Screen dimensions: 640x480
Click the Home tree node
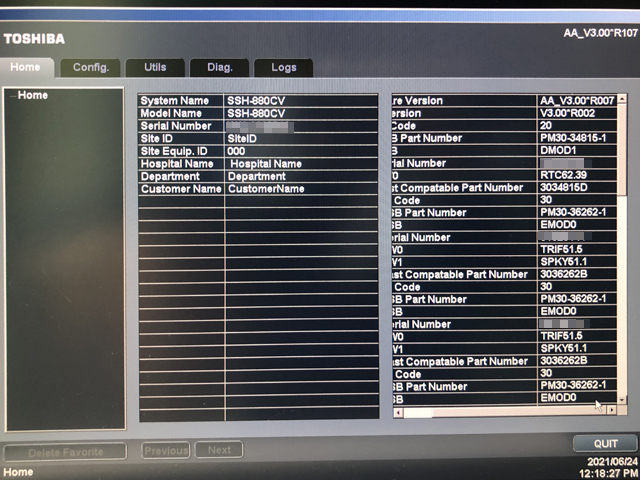(x=33, y=95)
